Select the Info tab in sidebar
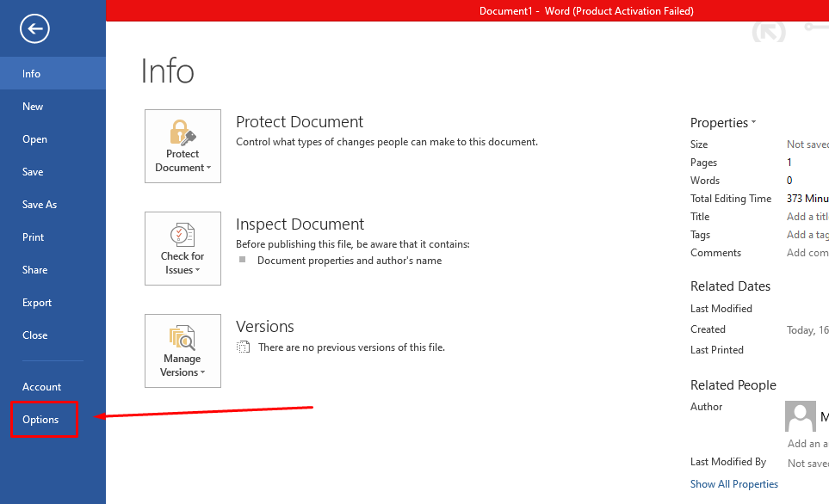This screenshot has width=829, height=504. click(32, 74)
